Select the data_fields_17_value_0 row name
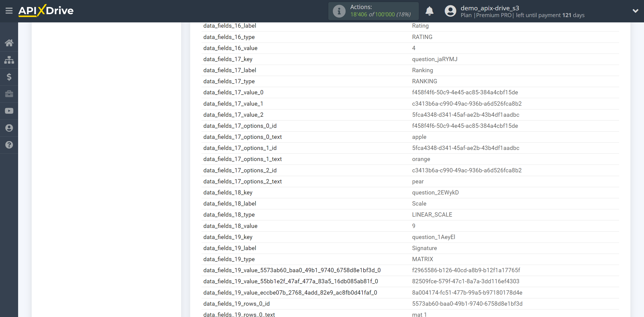Viewport: 644px width, 317px height. tap(233, 92)
